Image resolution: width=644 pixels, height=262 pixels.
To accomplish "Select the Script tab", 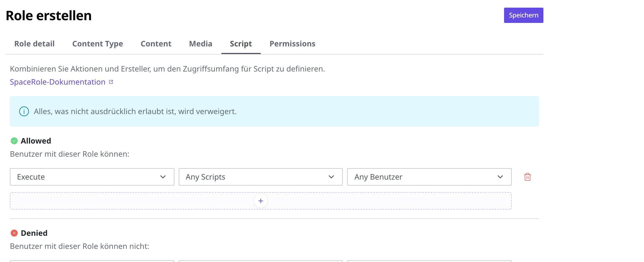I will 241,44.
